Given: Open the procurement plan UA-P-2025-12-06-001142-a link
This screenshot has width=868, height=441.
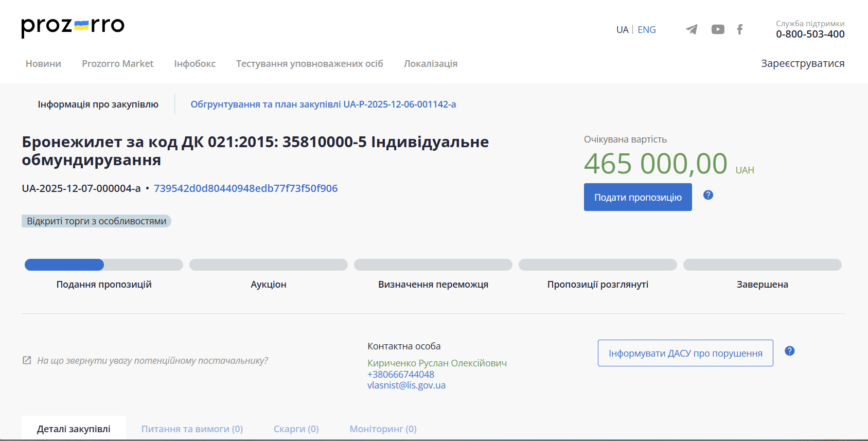Looking at the screenshot, I should [323, 104].
